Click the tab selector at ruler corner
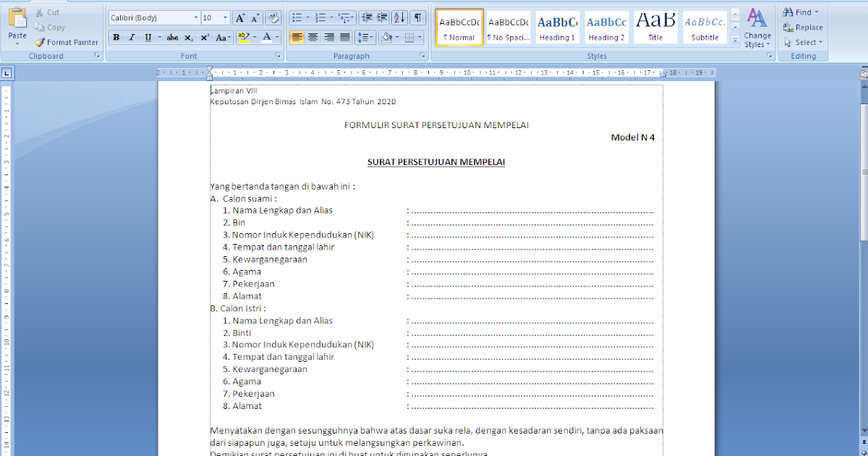 pos(6,72)
